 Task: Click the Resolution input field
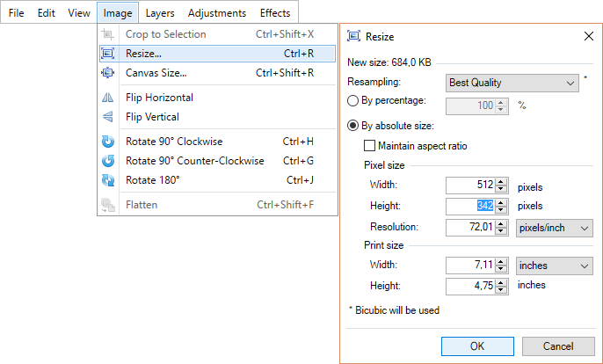pos(470,228)
